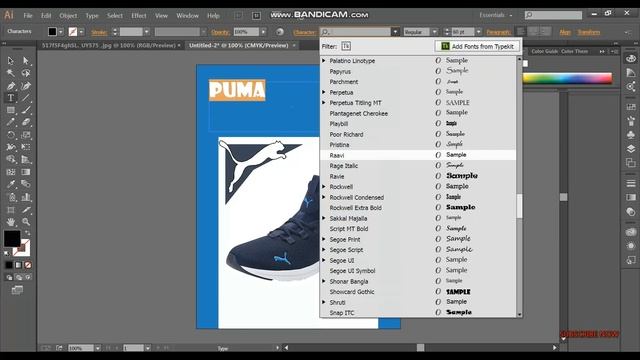Viewport: 640px width, 360px height.
Task: Expand the Rockwell font family
Action: [324, 187]
